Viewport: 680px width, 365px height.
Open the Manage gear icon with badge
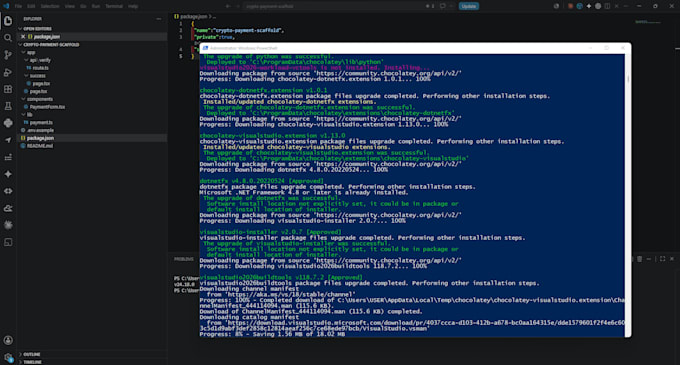(8, 358)
